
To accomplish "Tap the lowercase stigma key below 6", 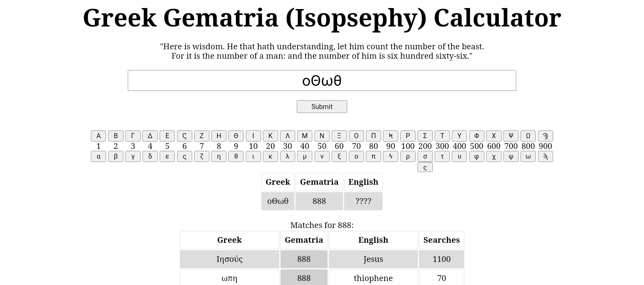I will (184, 157).
